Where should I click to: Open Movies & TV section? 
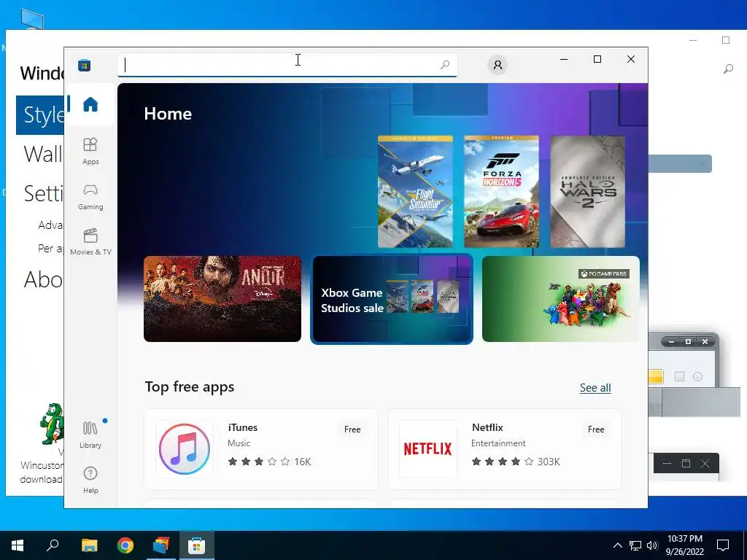90,242
